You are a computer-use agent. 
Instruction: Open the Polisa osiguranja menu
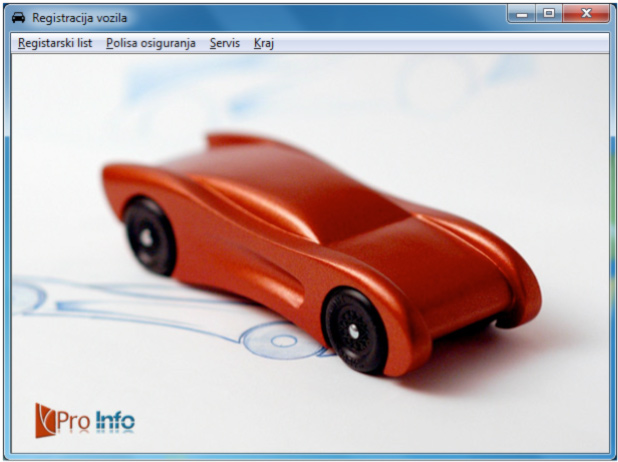coord(152,44)
